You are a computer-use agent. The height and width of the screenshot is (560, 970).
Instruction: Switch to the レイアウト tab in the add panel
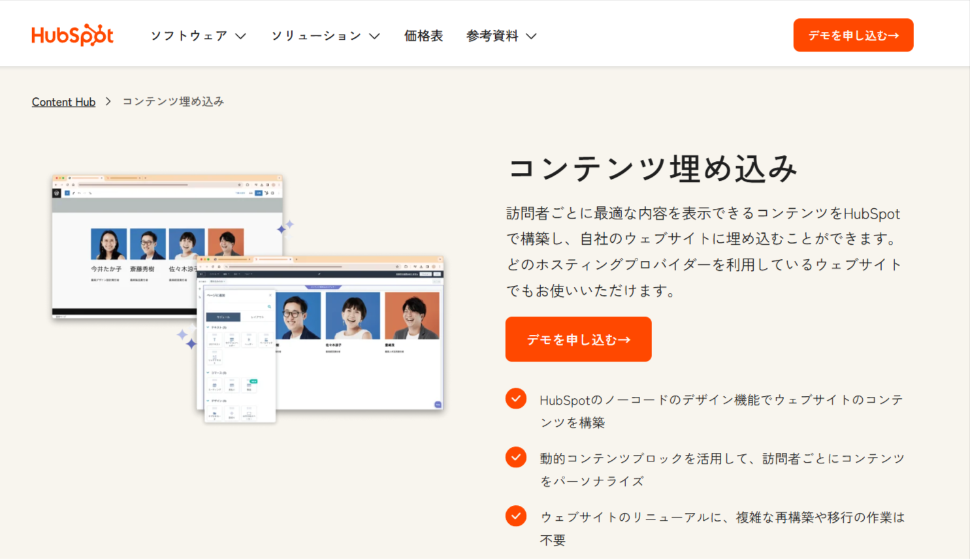(x=257, y=317)
